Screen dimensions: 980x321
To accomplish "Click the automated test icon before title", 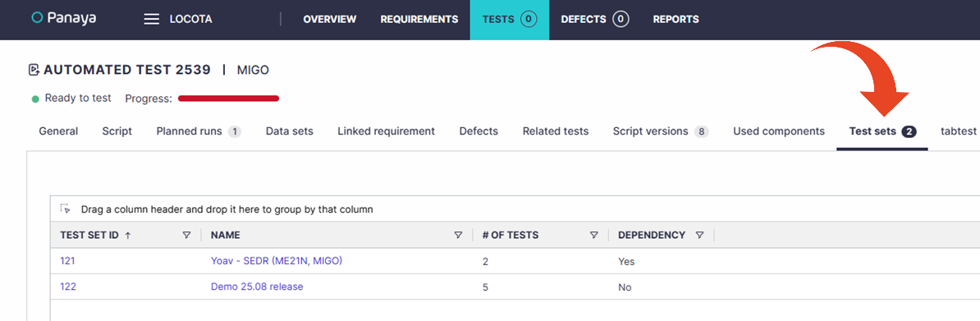I will point(34,70).
